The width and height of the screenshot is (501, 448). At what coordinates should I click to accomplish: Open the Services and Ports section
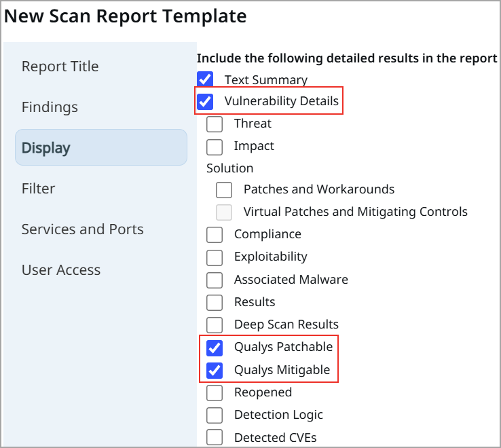tap(82, 229)
